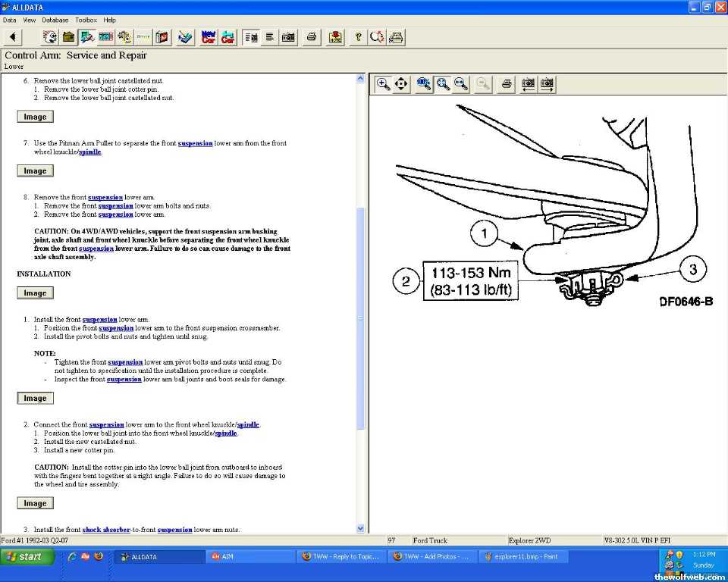Print the diagram using image toolbar printer
This screenshot has height=582, width=728.
(x=507, y=84)
